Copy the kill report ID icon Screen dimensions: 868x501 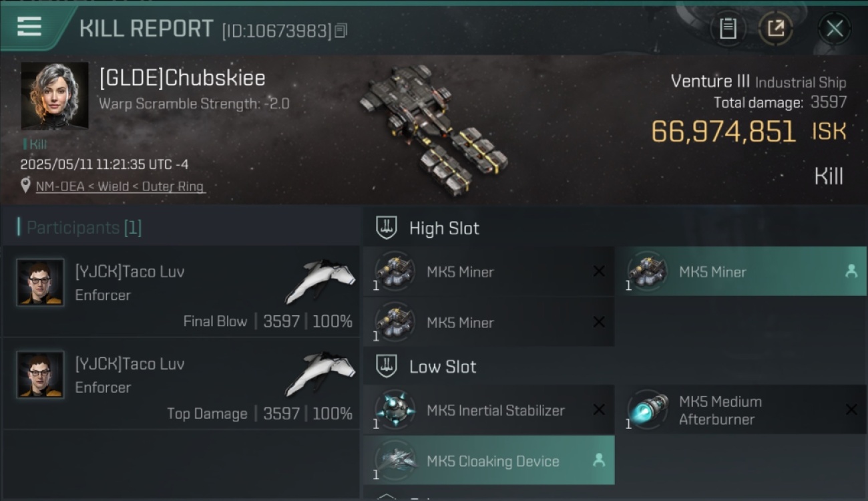click(341, 31)
